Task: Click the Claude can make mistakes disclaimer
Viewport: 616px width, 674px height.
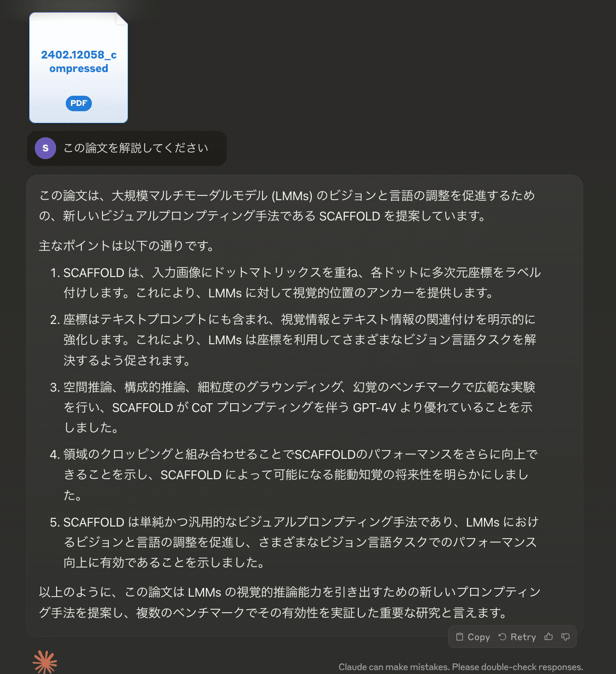Action: point(461,667)
